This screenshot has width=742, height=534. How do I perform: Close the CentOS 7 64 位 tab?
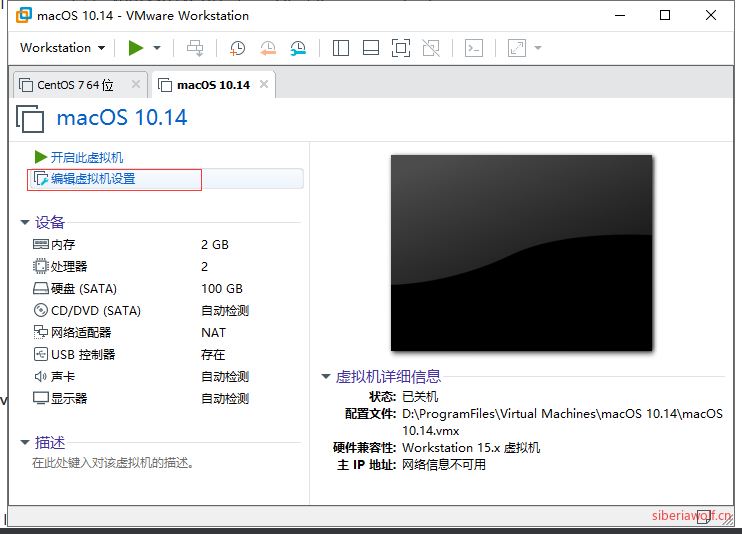[136, 84]
